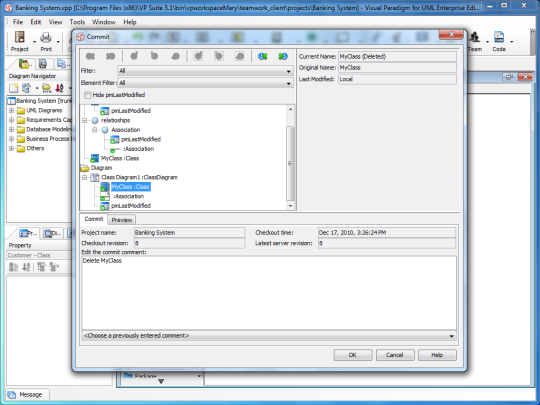Screen dimensions: 540x405
Task: Click Banking System project root icon in navigator
Action: pos(12,101)
